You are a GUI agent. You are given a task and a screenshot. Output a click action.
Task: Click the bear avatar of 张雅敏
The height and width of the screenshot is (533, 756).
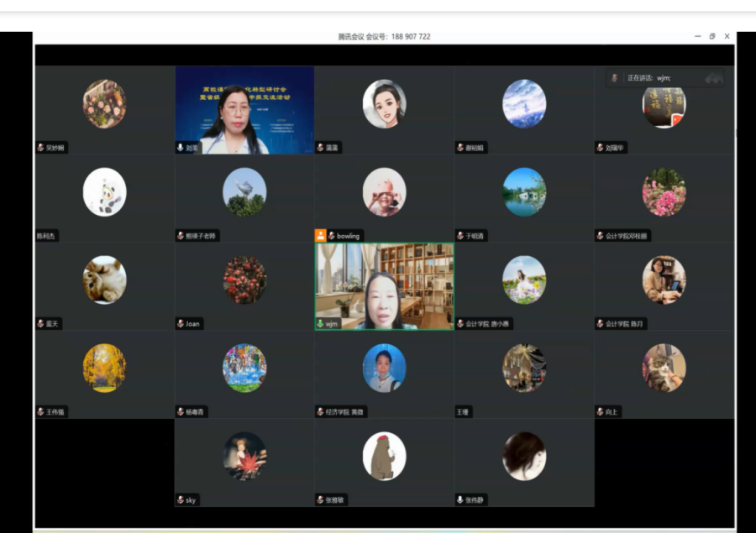point(384,457)
